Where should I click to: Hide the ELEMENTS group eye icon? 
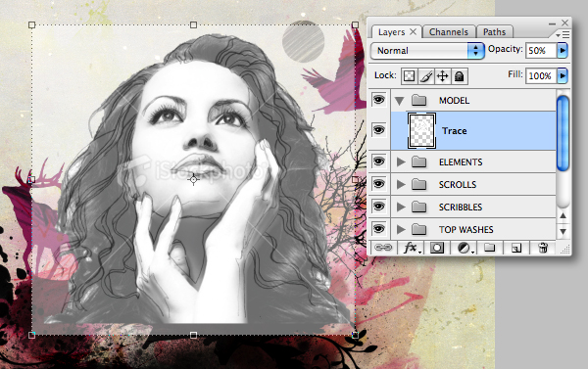(x=379, y=161)
